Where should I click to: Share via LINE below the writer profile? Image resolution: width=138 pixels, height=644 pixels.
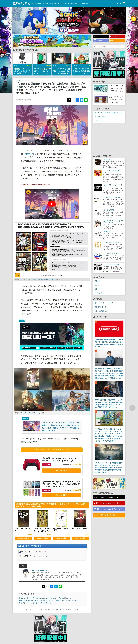[60, 586]
